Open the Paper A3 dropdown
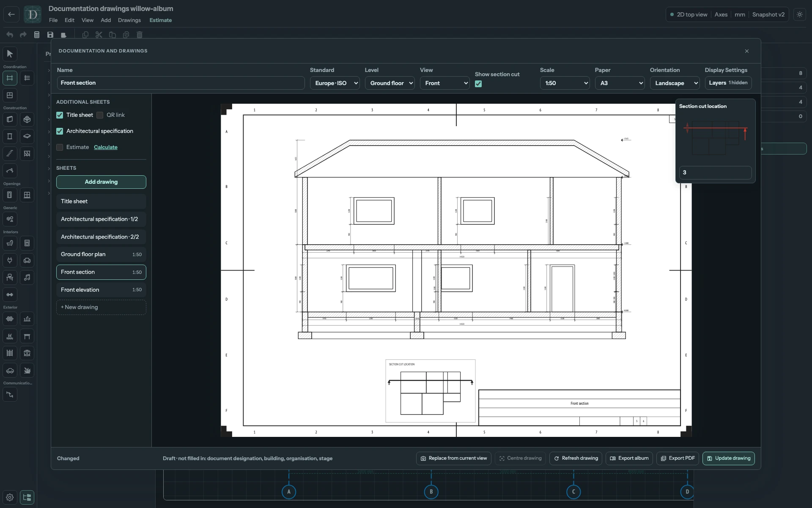 pyautogui.click(x=620, y=83)
